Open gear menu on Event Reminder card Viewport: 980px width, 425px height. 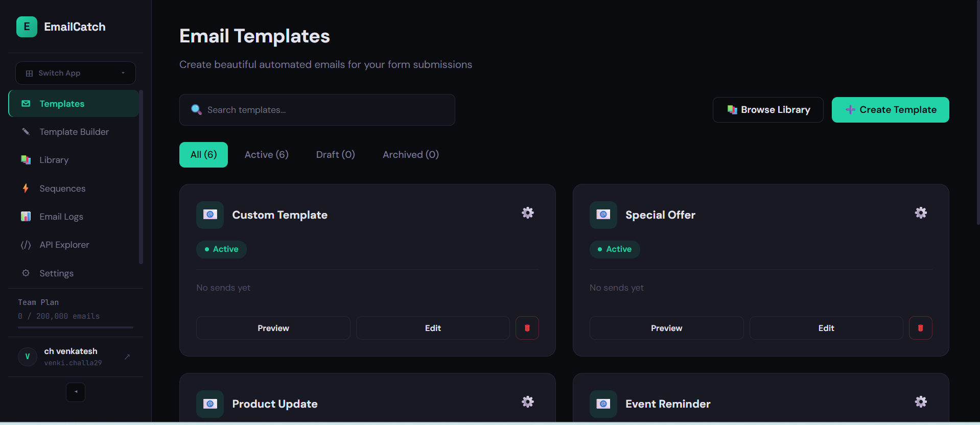pyautogui.click(x=921, y=402)
